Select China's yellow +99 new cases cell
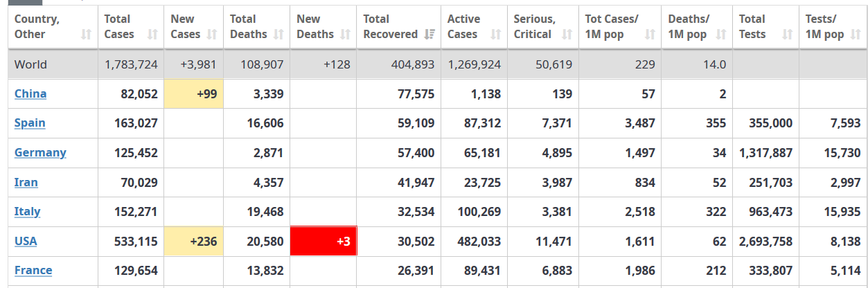868x288 pixels. click(x=194, y=93)
